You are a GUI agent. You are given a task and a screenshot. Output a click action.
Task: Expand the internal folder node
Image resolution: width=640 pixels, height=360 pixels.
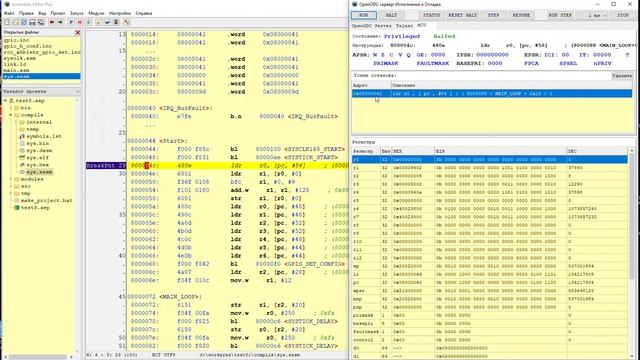click(16, 122)
